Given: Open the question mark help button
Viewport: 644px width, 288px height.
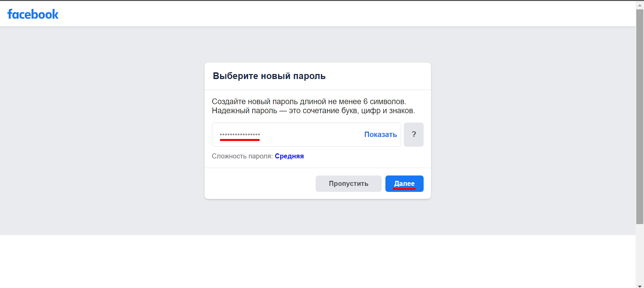Looking at the screenshot, I should pos(414,135).
